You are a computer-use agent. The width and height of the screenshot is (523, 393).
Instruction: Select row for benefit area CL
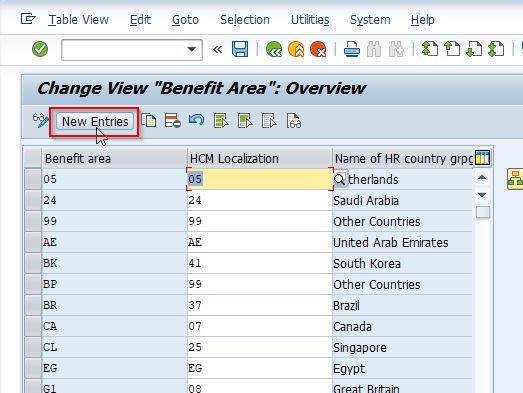(x=33, y=347)
